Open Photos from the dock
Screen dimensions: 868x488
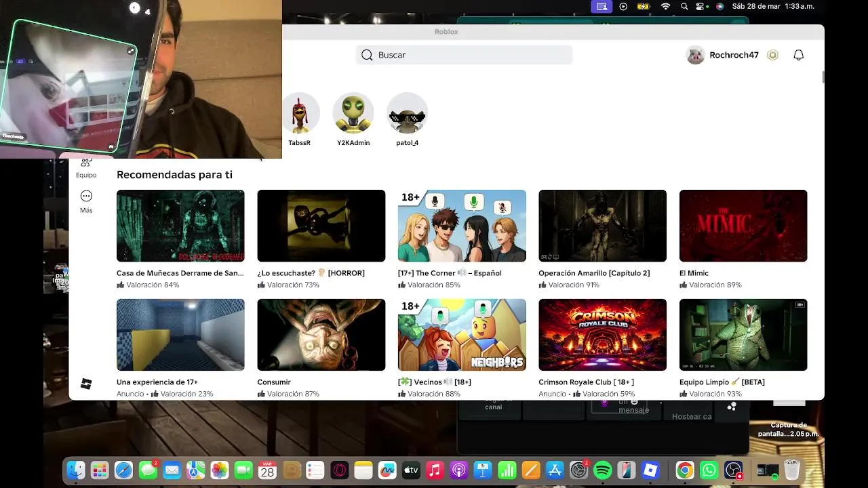pyautogui.click(x=219, y=470)
